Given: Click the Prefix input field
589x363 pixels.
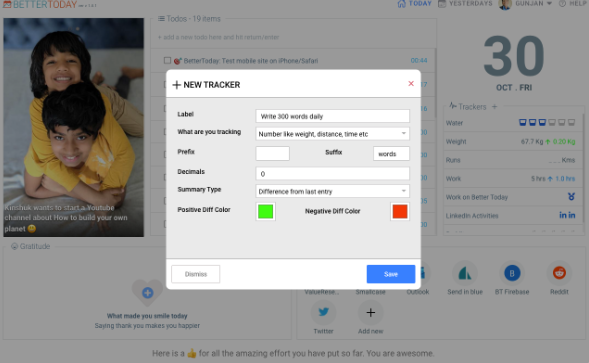Looking at the screenshot, I should click(272, 153).
